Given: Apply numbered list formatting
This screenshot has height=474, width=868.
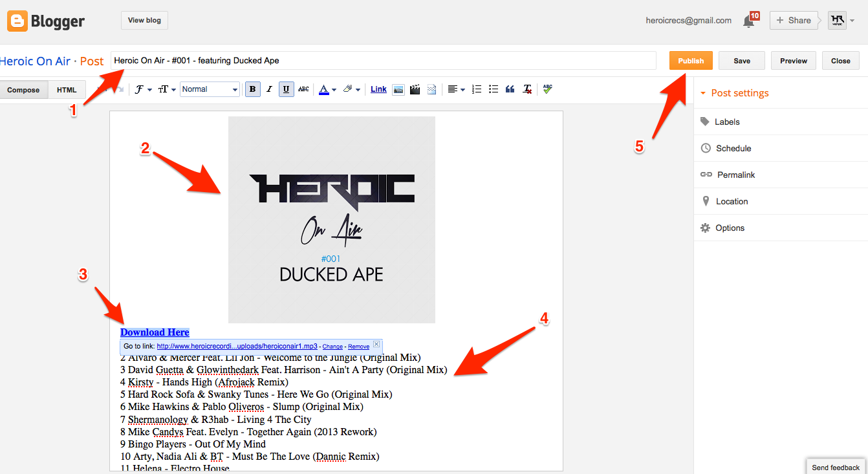Looking at the screenshot, I should click(477, 89).
